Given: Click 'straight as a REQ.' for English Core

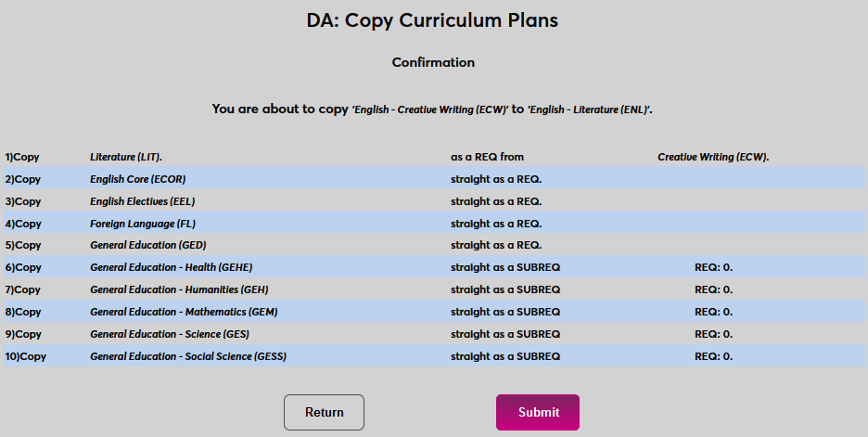Looking at the screenshot, I should click(496, 179).
